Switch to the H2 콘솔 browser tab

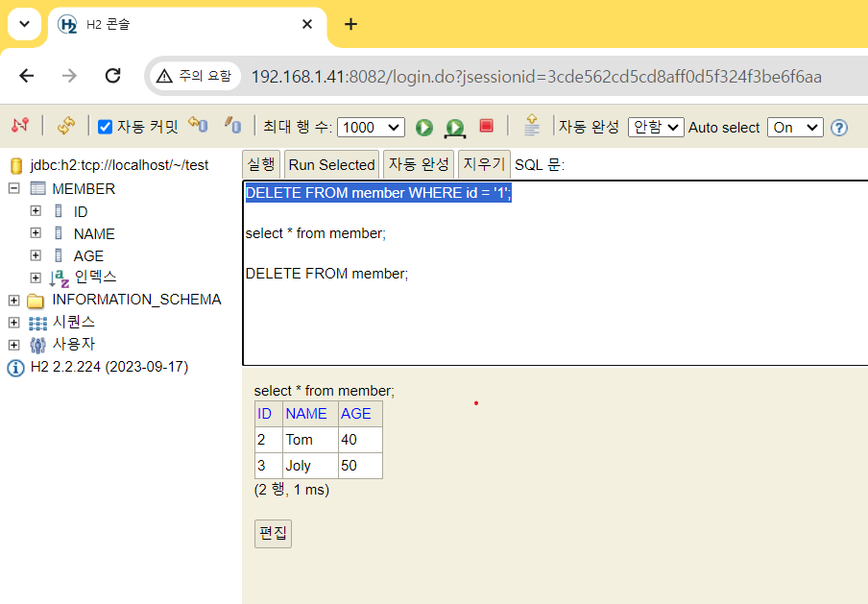click(x=187, y=25)
